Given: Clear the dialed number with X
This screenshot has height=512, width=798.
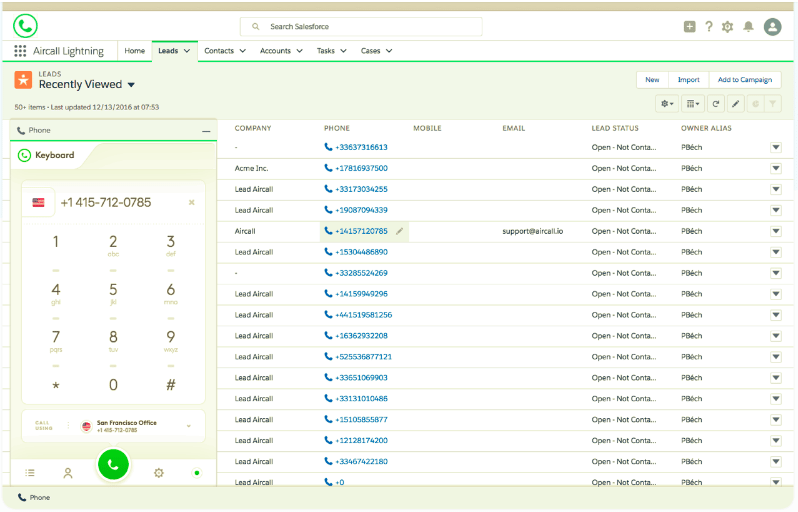Looking at the screenshot, I should [x=192, y=203].
